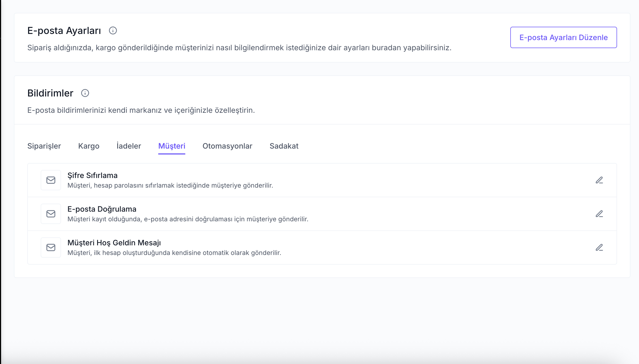
Task: Open pencil editor for Müşteri Hoş Geldin Mesajı
Action: (599, 247)
